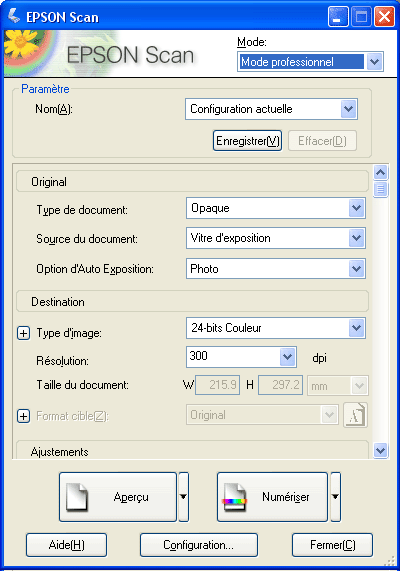The height and width of the screenshot is (571, 400).
Task: Click the Aide help button
Action: pyautogui.click(x=66, y=545)
